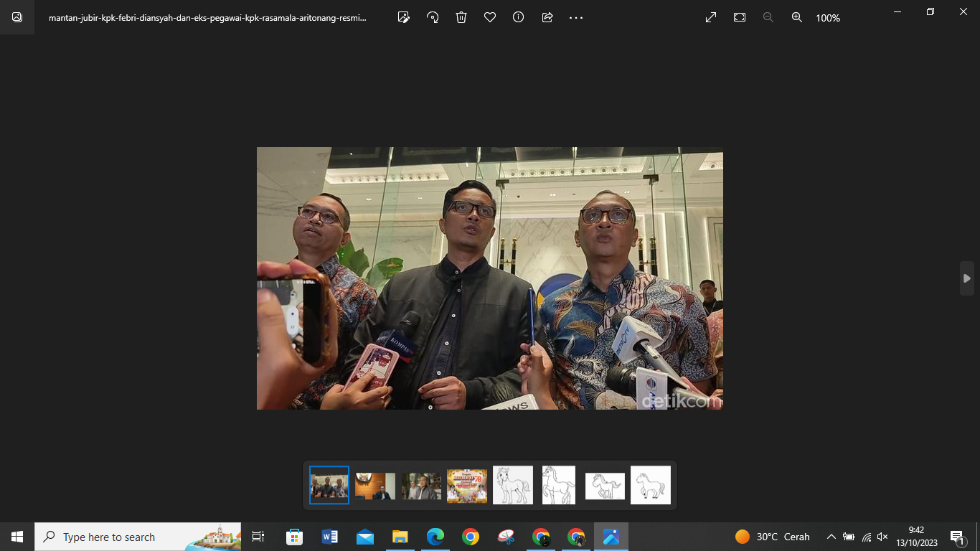Screen dimensions: 980x551
Task: Click the taskbar search box
Action: pos(138,537)
